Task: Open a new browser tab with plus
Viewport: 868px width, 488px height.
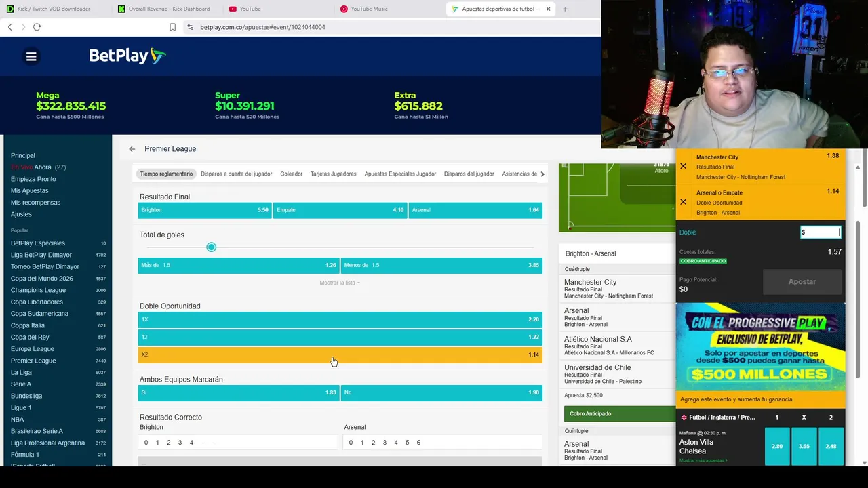Action: (x=565, y=9)
